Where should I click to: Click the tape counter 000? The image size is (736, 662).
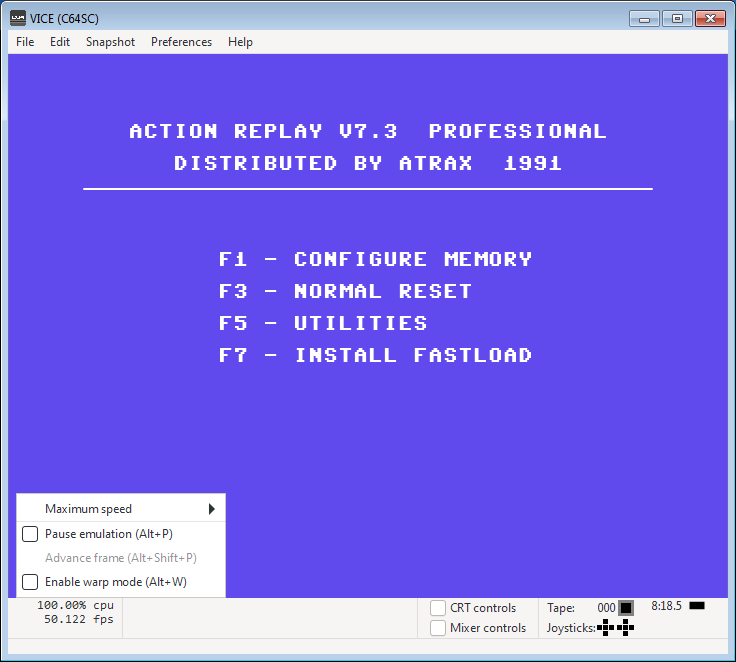point(606,608)
